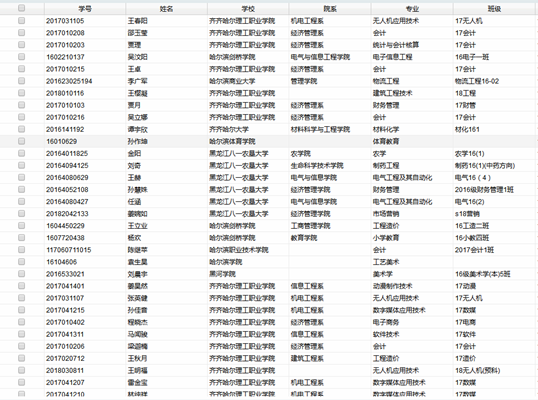Select the major cell 电子信息工程
The image size is (538, 400).
pyautogui.click(x=393, y=57)
